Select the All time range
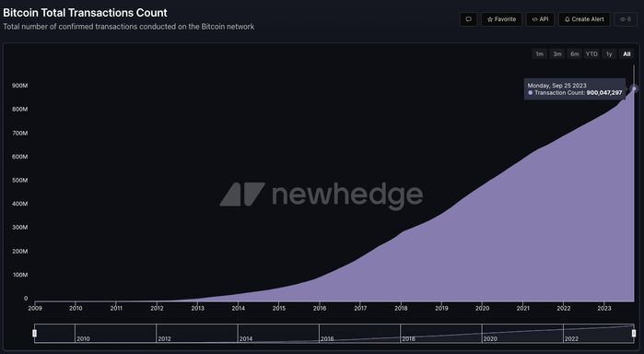Viewport: 644px width, 354px height. (x=626, y=53)
